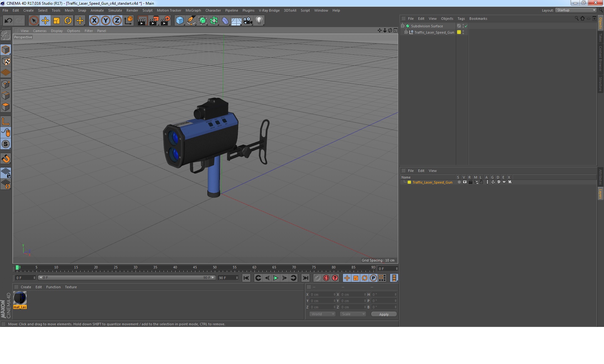Open the MoGraph menu
This screenshot has width=604, height=364.
pos(193,10)
